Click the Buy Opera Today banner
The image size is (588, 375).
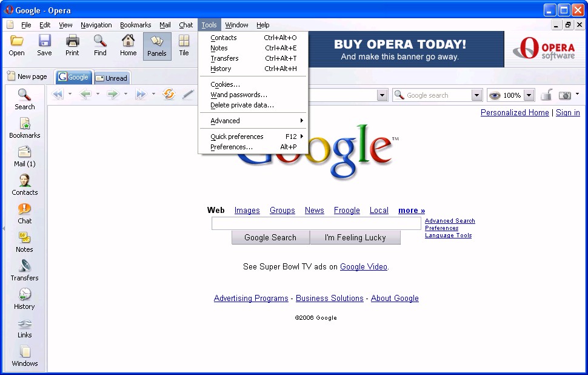406,49
